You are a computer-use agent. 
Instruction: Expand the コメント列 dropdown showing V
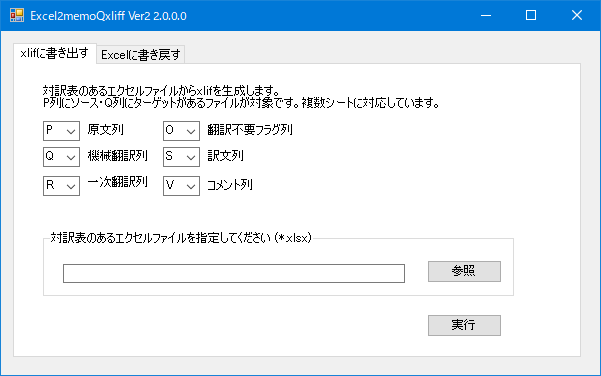pos(181,186)
